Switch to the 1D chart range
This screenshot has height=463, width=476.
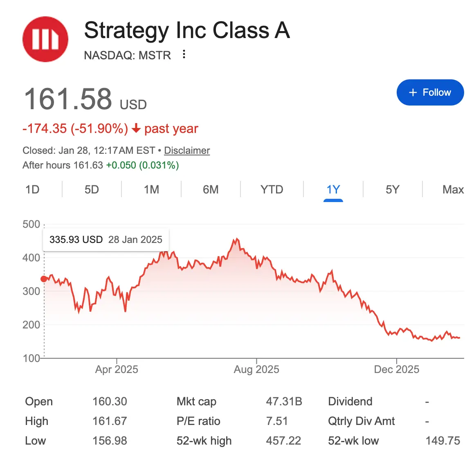click(32, 190)
